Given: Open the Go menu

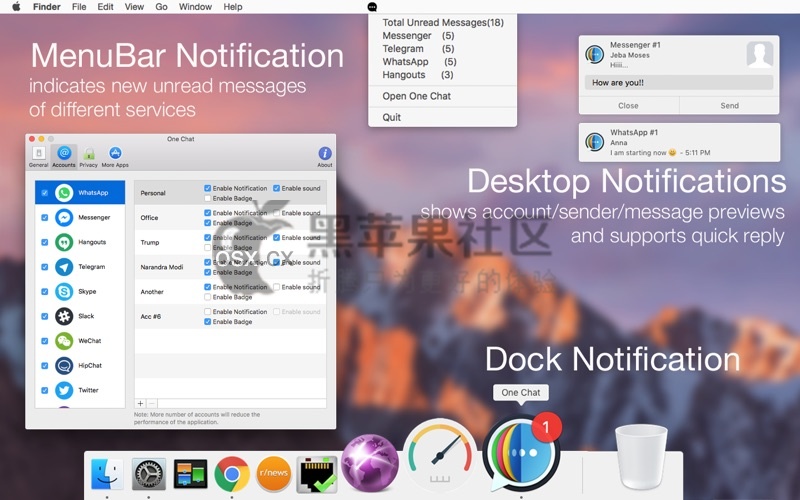Looking at the screenshot, I should pos(161,7).
